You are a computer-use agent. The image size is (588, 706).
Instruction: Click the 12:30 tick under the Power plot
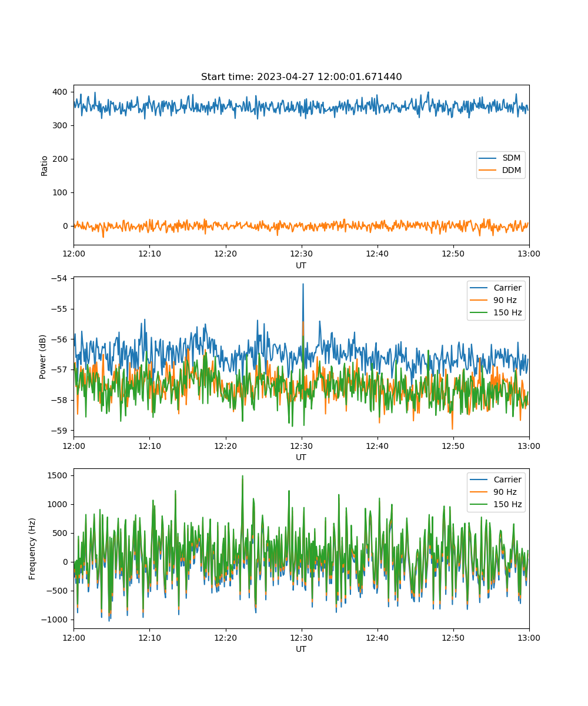coord(301,446)
